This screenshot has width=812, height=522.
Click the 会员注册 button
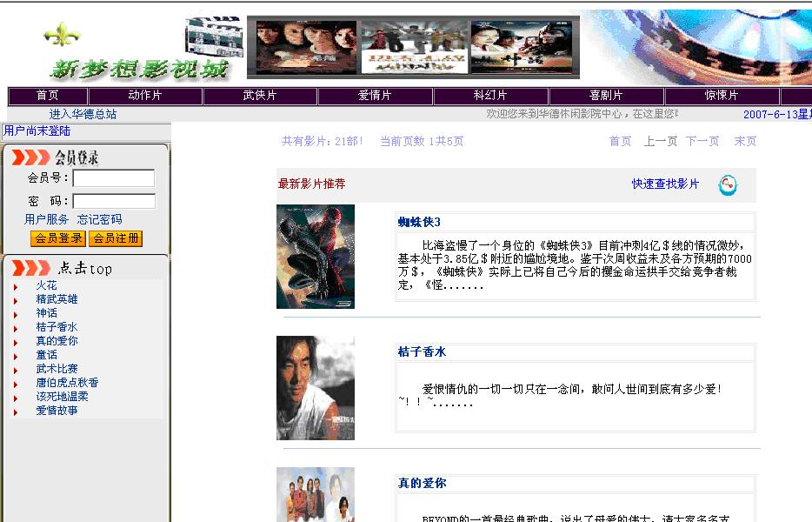[116, 238]
